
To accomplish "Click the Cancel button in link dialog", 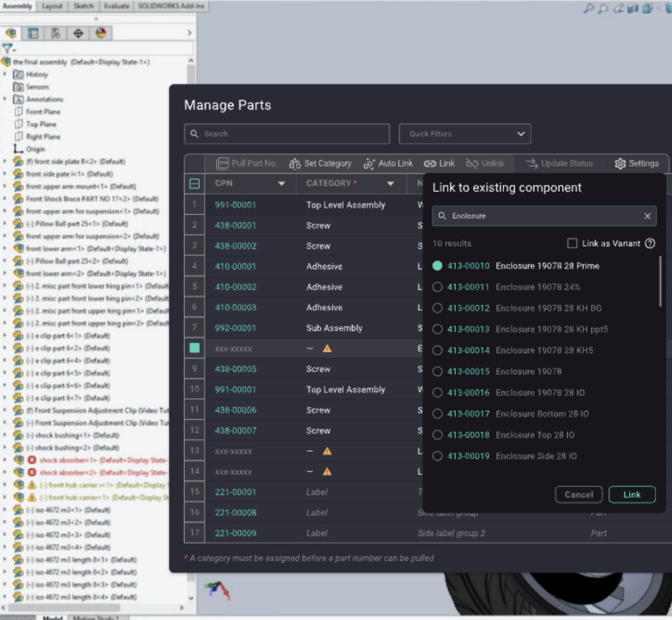I will 579,495.
